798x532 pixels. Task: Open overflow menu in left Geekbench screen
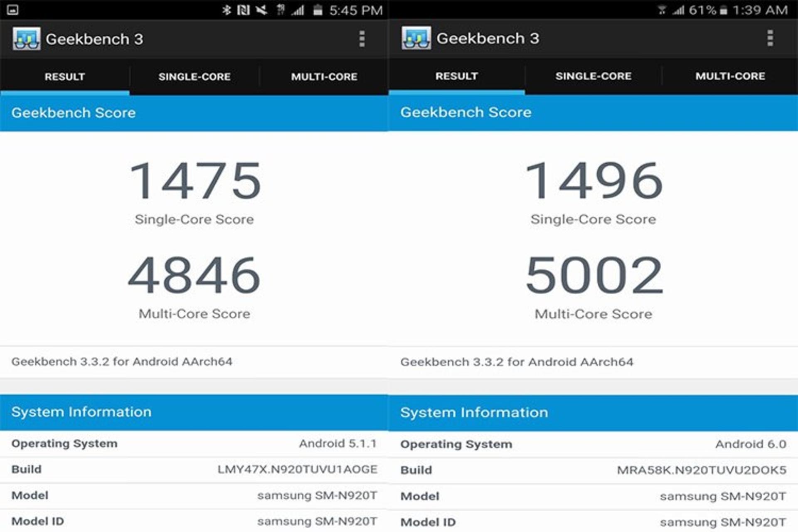362,39
